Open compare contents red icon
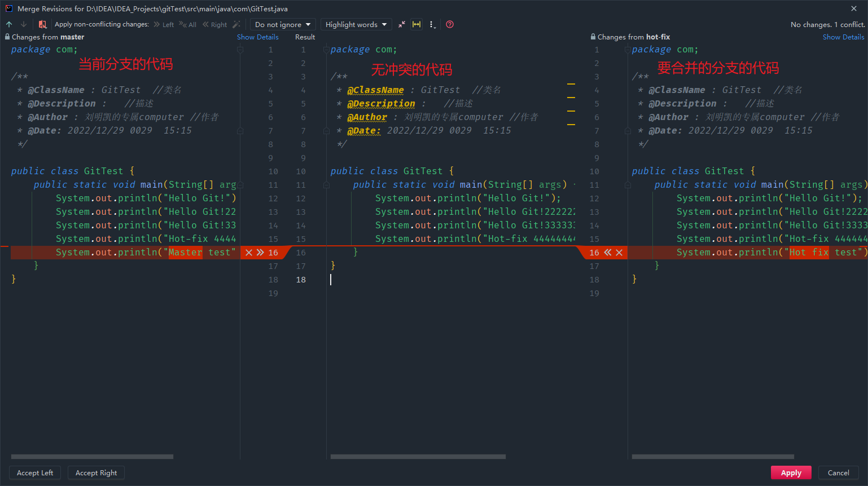This screenshot has width=868, height=486. coord(42,24)
